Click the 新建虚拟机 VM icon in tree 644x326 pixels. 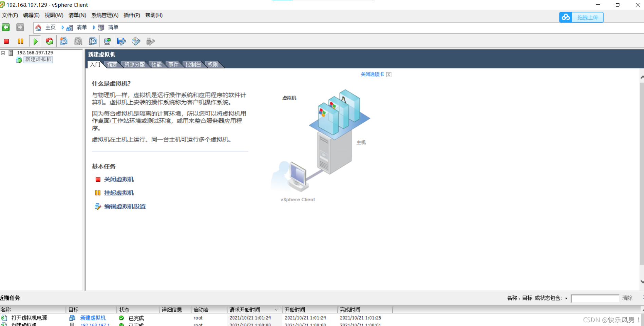point(19,60)
